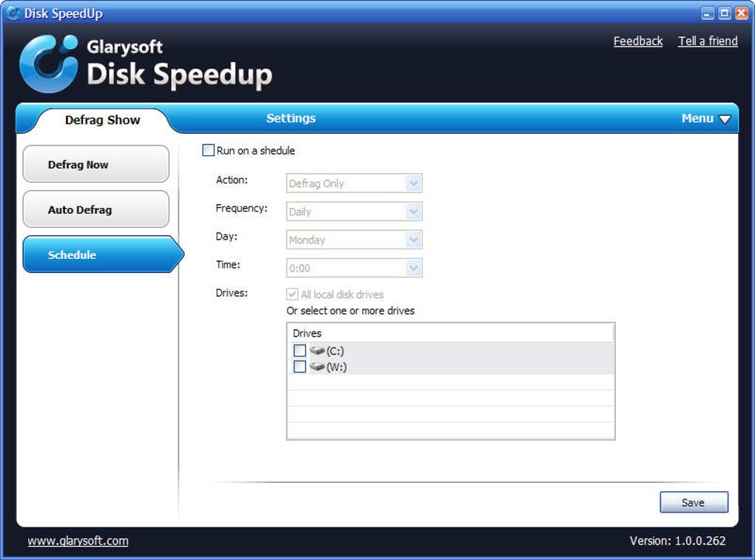Viewport: 755px width, 560px height.
Task: Click the Time: label
Action: [x=228, y=265]
